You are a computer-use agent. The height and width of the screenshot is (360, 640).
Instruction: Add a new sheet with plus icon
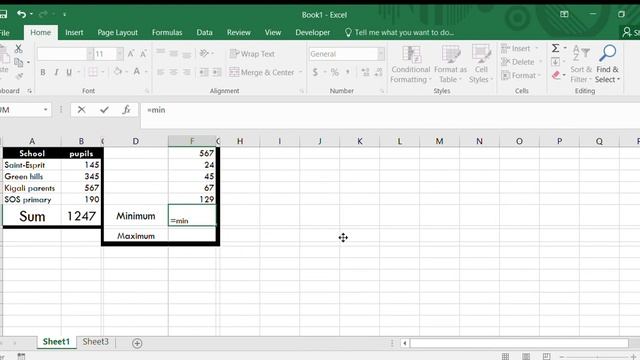click(x=137, y=343)
